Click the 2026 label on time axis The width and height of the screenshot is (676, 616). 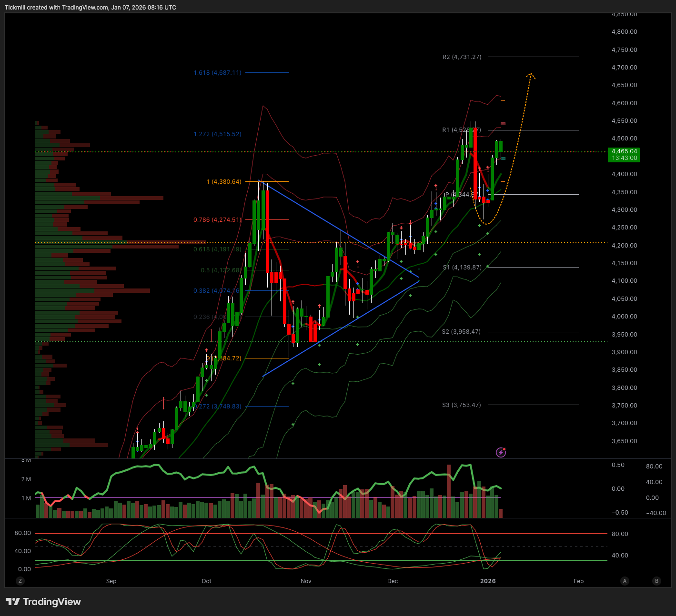(x=488, y=581)
